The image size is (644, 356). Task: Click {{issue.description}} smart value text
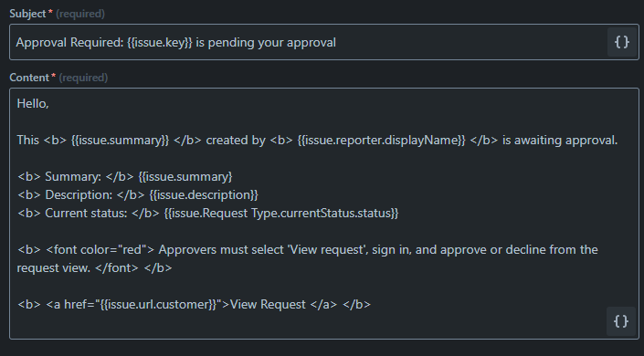pyautogui.click(x=204, y=194)
